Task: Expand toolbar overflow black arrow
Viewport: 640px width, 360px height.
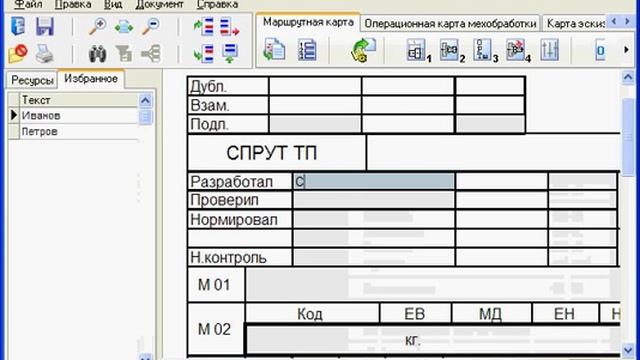Action: [627, 50]
